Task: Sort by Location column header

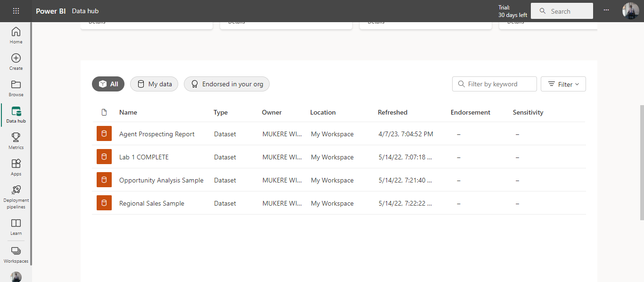Action: [x=323, y=112]
